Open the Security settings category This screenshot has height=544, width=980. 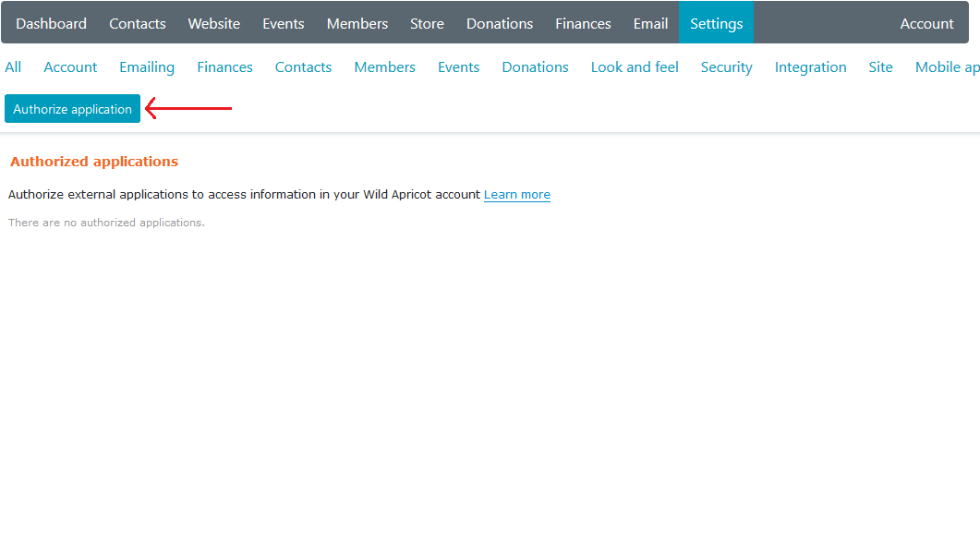(x=726, y=66)
